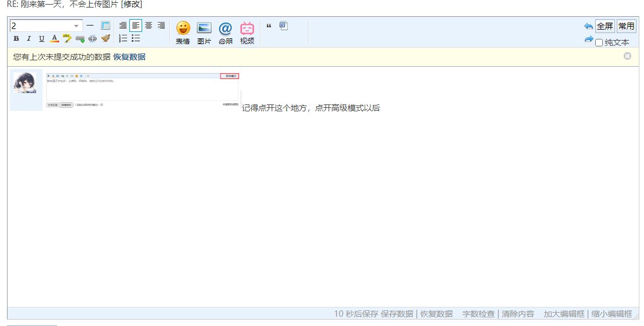Click the quote marks icon

pos(269,26)
